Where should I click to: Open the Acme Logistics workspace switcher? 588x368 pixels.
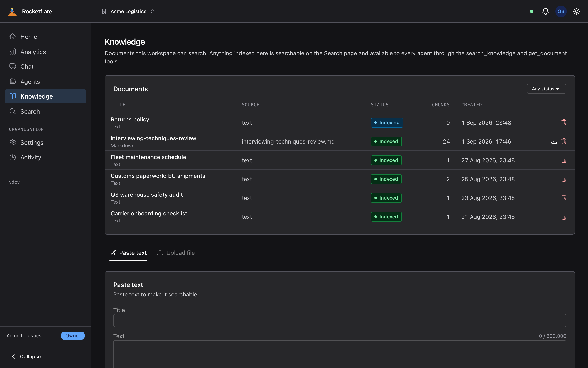pyautogui.click(x=128, y=11)
